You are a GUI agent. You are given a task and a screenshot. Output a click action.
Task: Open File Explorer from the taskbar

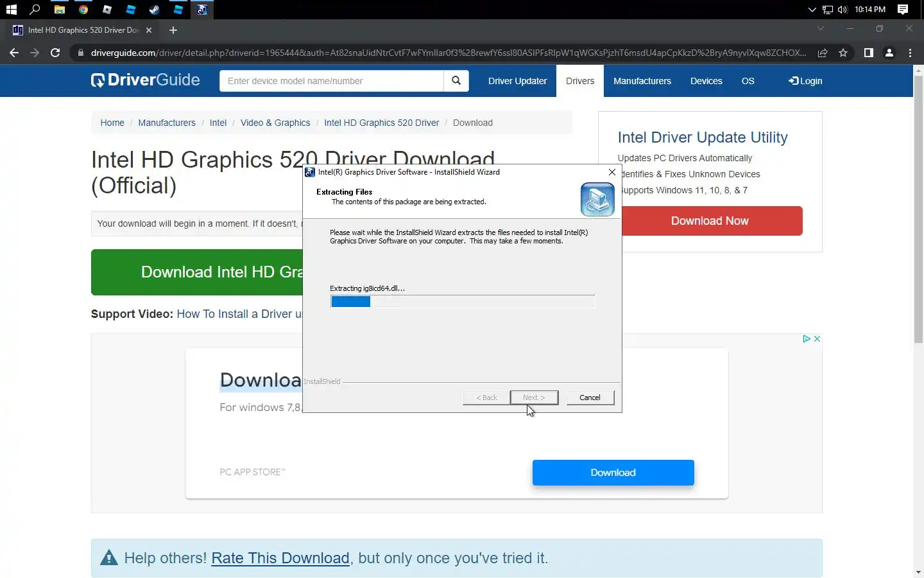coord(59,10)
